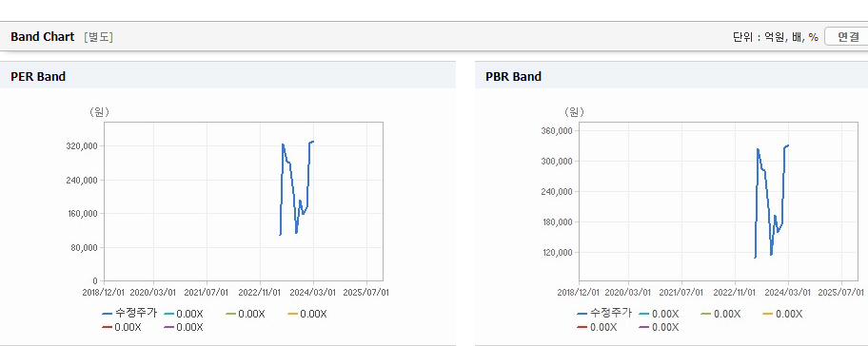Viewport: 868px width, 346px height.
Task: Click the 연결 button
Action: (x=847, y=37)
